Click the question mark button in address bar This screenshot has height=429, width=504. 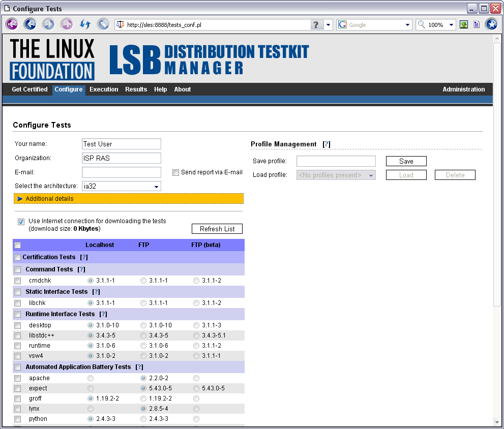pos(316,25)
